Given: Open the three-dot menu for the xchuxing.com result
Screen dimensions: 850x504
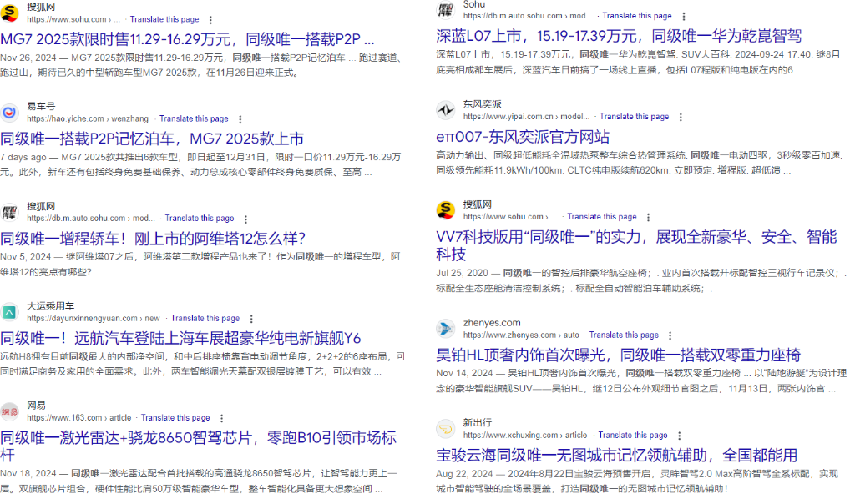Looking at the screenshot, I should coord(679,436).
